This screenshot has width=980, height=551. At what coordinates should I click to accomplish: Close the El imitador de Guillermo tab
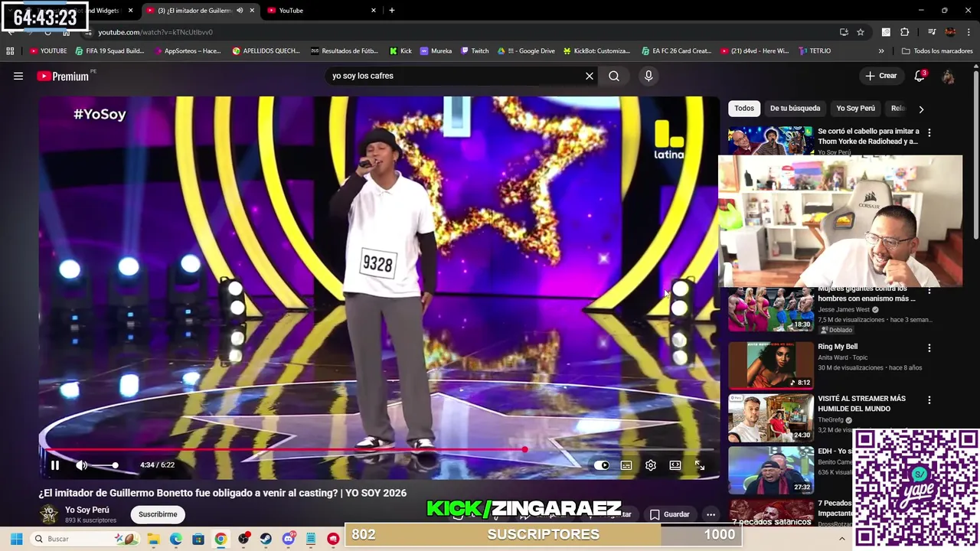(x=252, y=11)
